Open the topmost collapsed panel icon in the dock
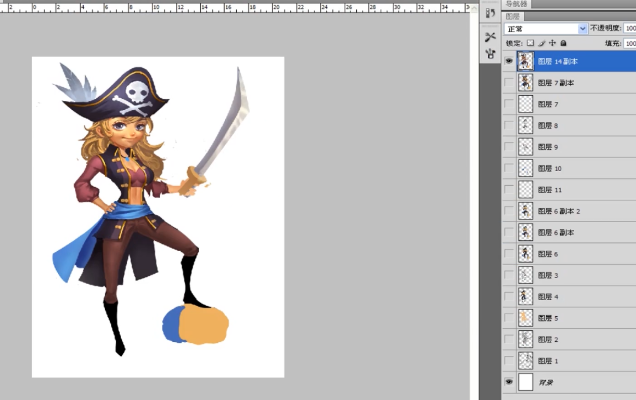This screenshot has width=636, height=400. point(490,13)
